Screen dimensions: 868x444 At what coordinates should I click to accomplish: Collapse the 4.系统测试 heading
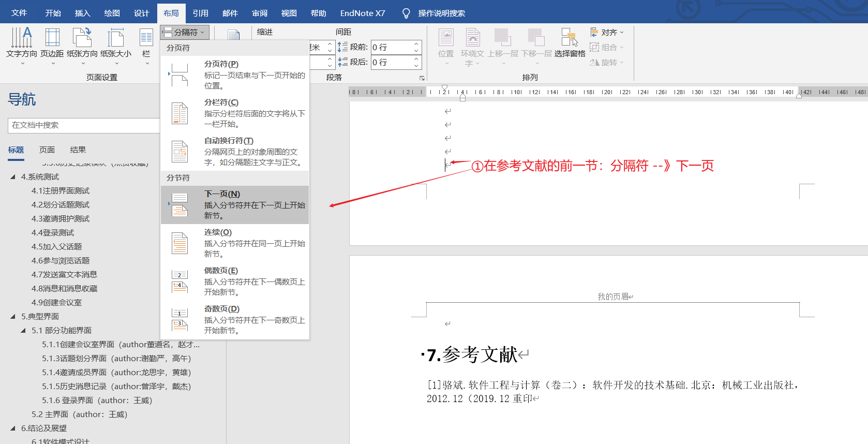[x=13, y=177]
